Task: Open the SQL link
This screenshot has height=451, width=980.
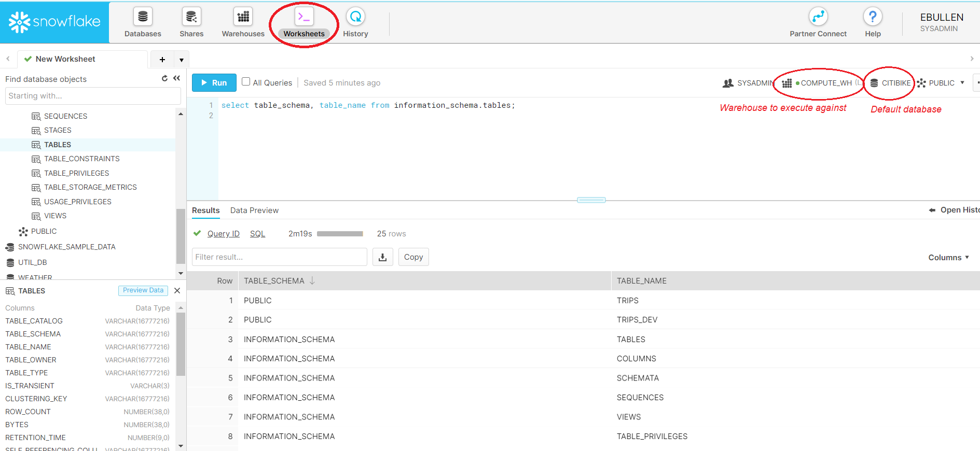Action: pos(257,234)
